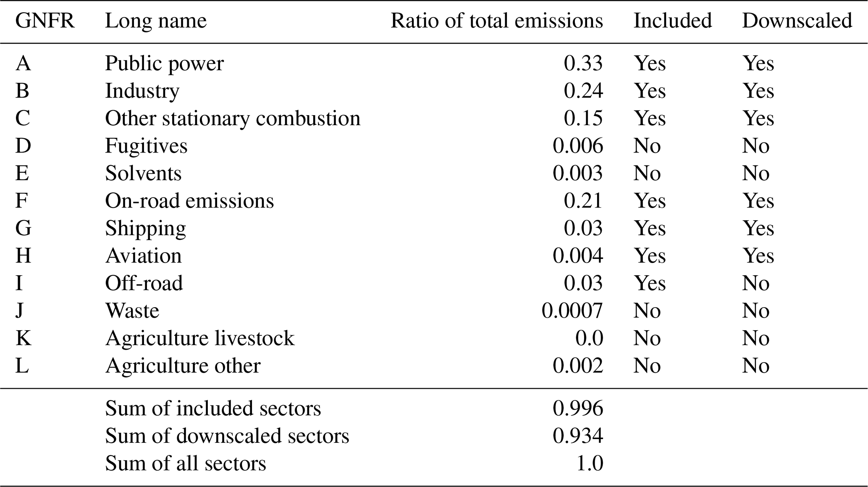Select the Industry sector name
868x487 pixels.
142,91
